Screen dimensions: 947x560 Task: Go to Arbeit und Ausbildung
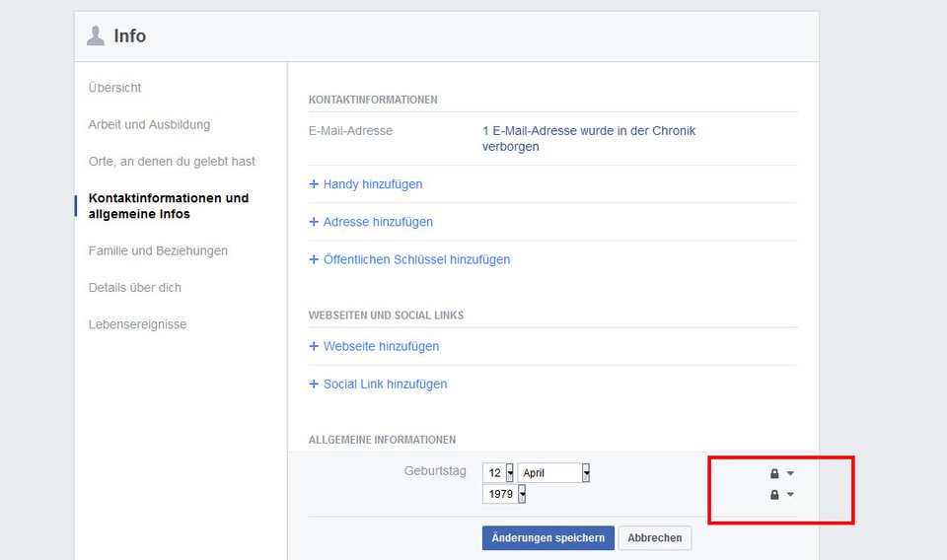point(149,124)
